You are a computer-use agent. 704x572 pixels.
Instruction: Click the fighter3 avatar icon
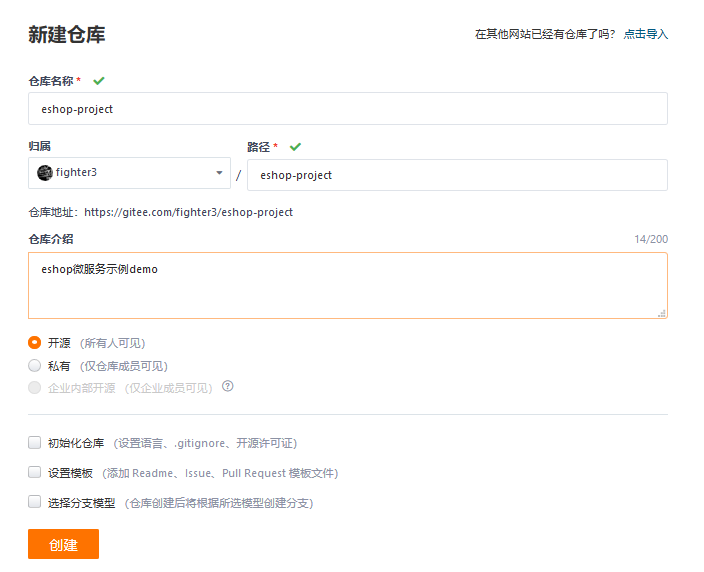tap(45, 173)
